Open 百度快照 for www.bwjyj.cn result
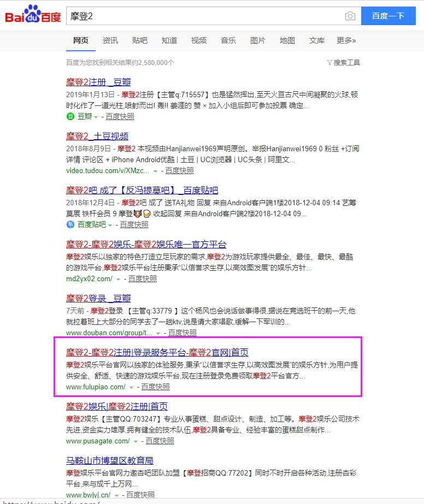 140,494
